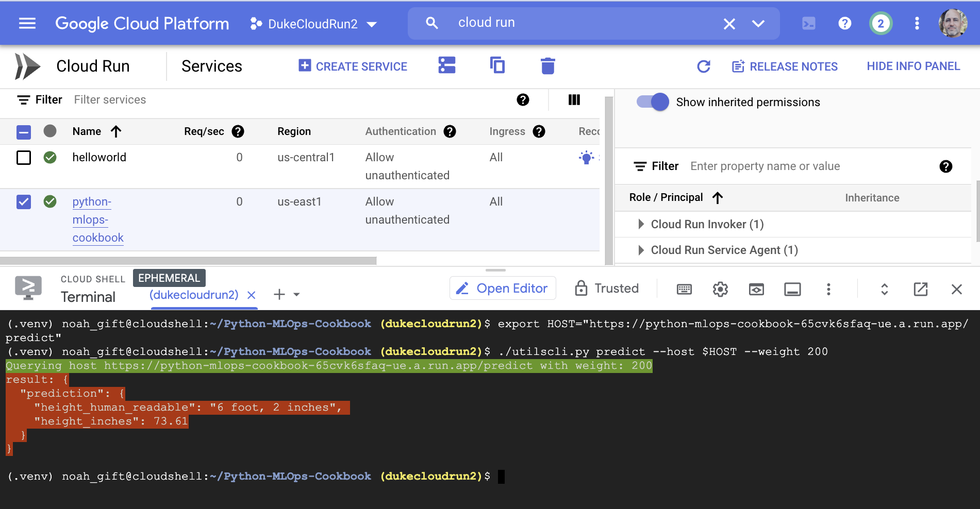This screenshot has height=509, width=980.
Task: Activate Cloud Shell from top bar
Action: click(x=808, y=23)
